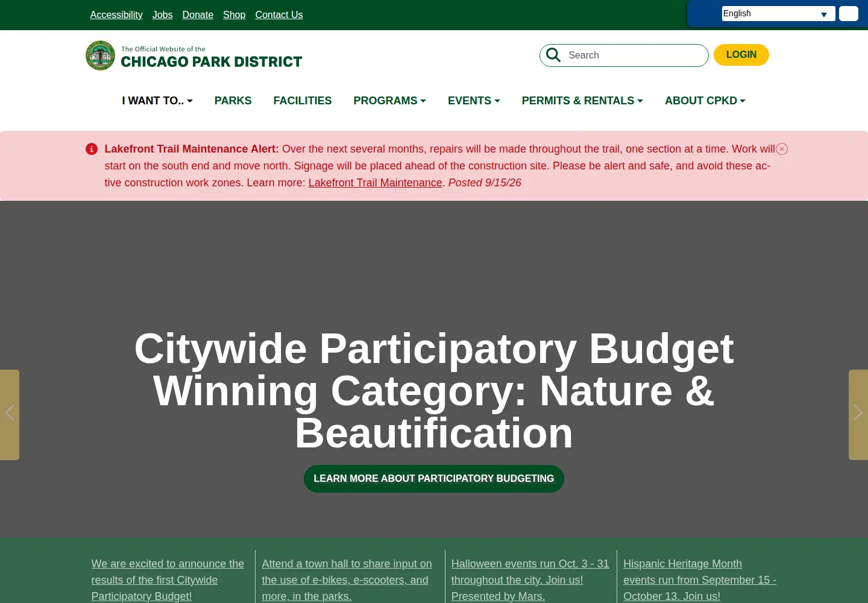Open the Donate link
The width and height of the screenshot is (868, 603).
[198, 14]
